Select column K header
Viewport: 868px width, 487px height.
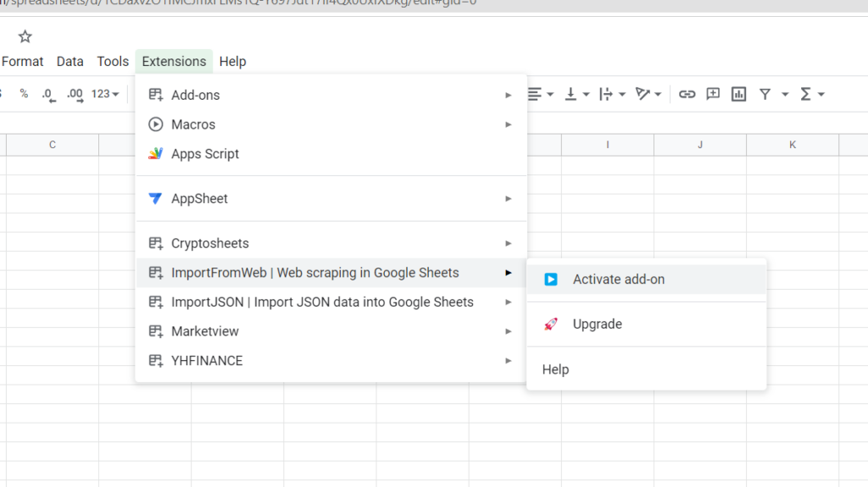pyautogui.click(x=793, y=145)
